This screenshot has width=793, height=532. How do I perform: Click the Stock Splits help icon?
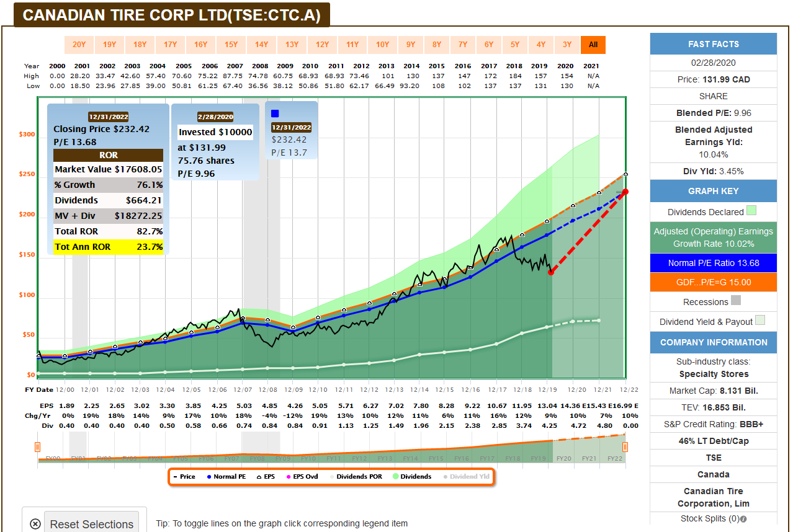[743, 519]
